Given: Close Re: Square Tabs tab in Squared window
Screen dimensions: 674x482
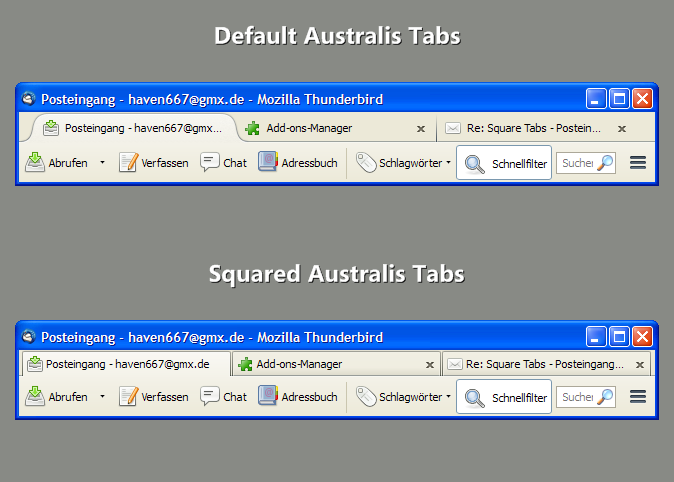Looking at the screenshot, I should [640, 365].
